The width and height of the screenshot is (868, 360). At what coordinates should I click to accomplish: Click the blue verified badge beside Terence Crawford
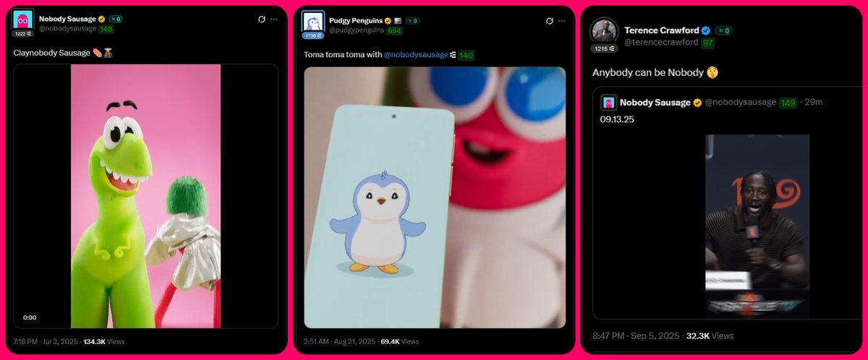(x=705, y=30)
